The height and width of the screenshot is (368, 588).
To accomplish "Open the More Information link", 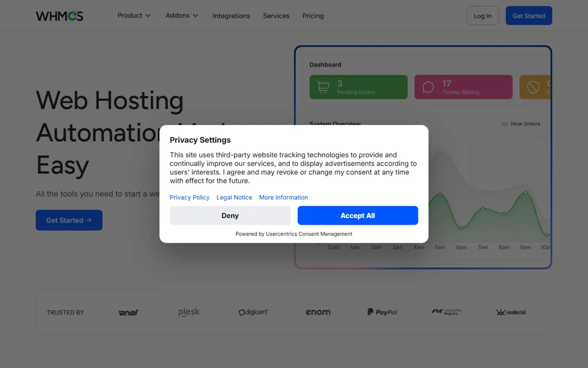I will click(283, 197).
